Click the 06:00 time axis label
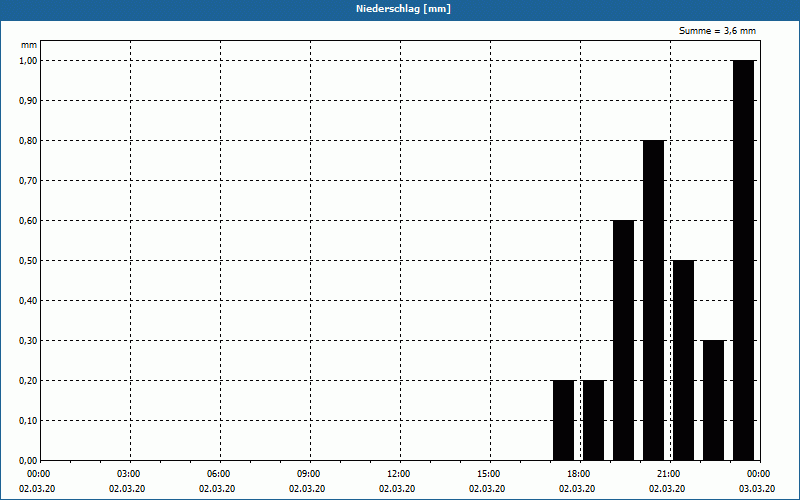 220,474
